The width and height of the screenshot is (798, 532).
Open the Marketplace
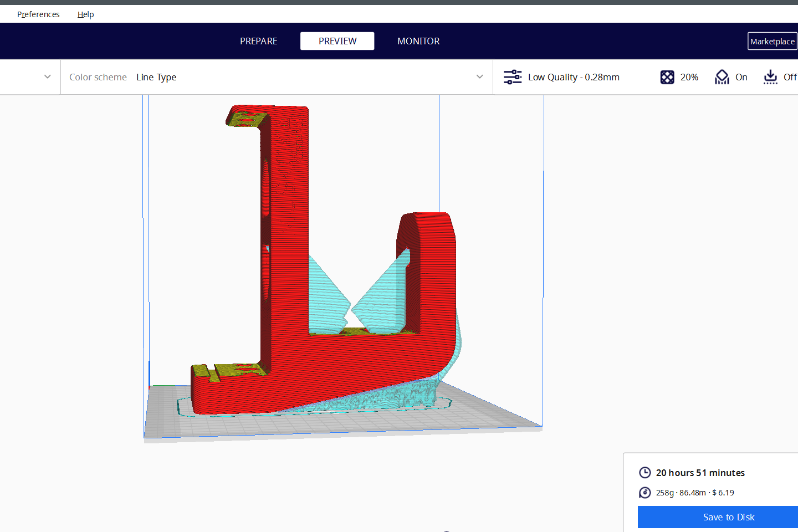(x=772, y=41)
